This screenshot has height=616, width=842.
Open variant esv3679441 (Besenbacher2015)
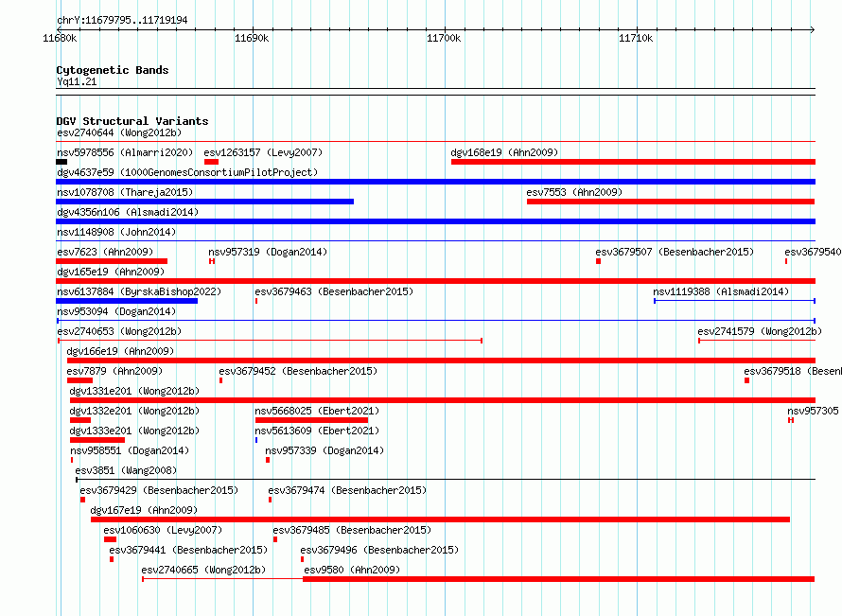tap(188, 550)
